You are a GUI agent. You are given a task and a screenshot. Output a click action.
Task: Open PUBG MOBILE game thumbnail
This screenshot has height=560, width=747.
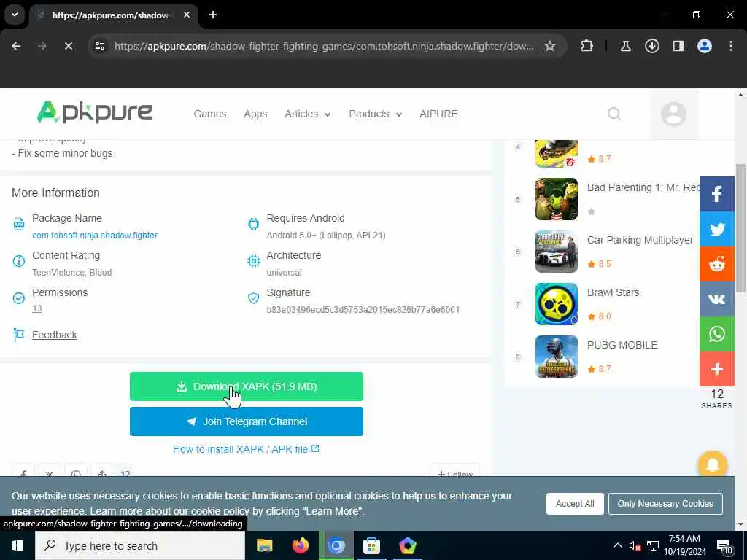pos(556,357)
